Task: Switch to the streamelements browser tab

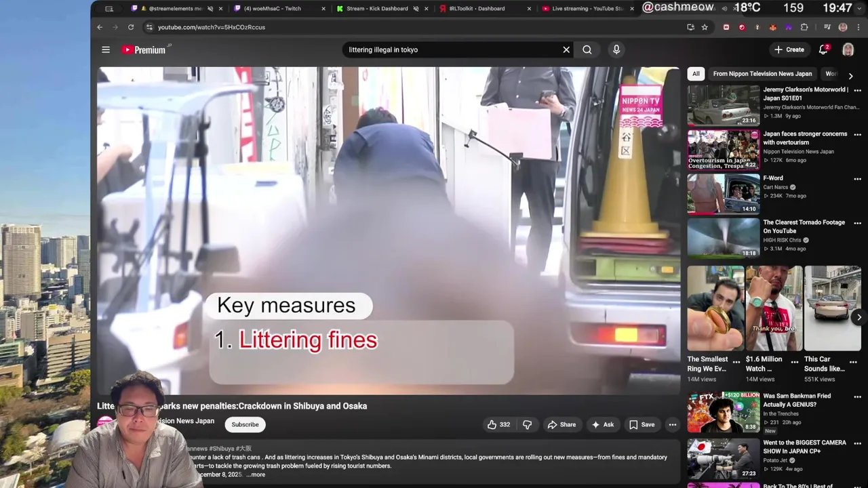Action: point(175,9)
